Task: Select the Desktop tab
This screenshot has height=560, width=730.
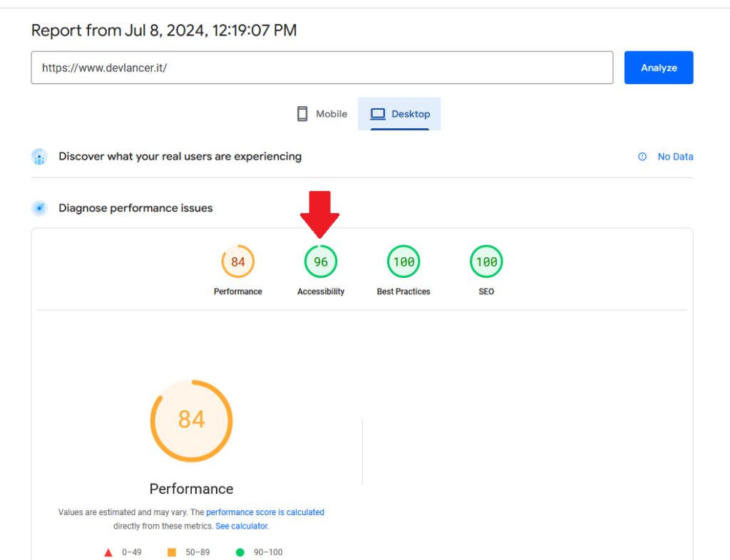Action: point(400,114)
